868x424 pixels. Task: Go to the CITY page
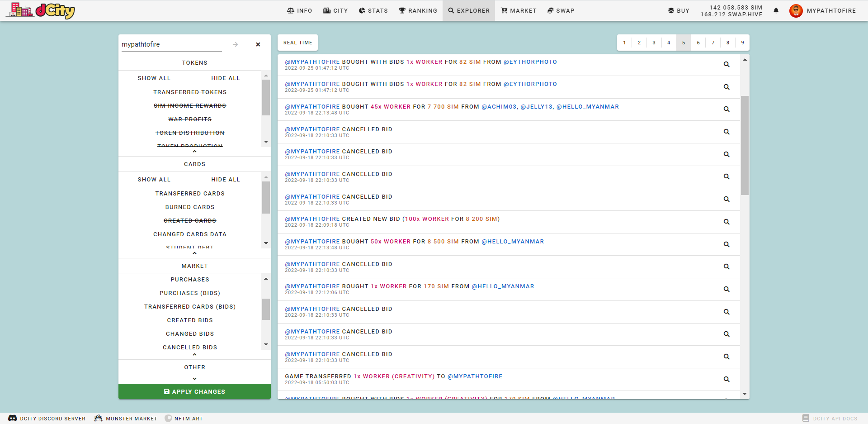click(335, 11)
